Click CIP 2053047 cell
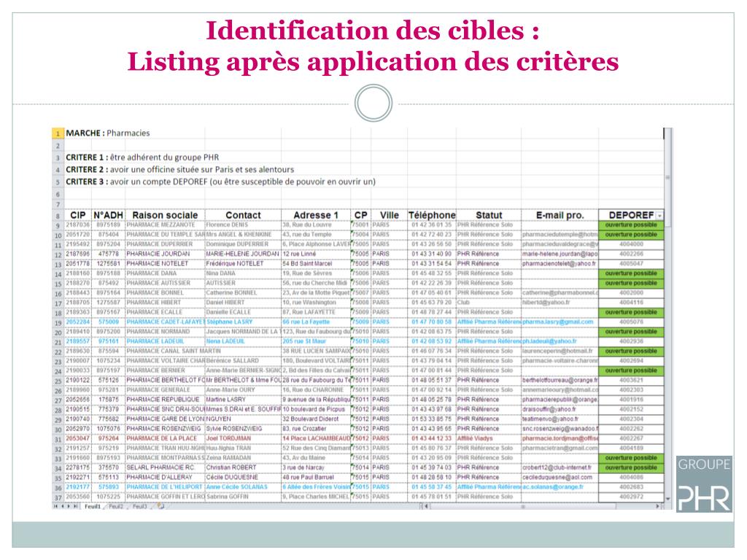Screen dimensions: 747x560 tap(77, 438)
